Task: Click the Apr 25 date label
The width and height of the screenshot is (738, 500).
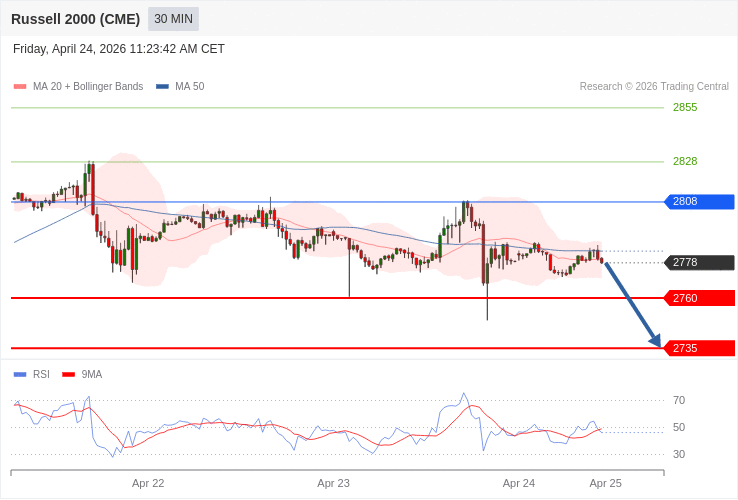Action: point(605,483)
